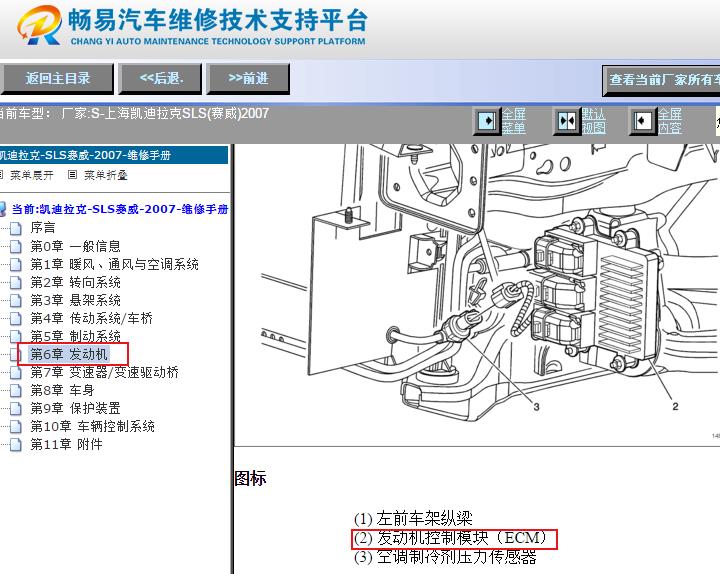The height and width of the screenshot is (574, 720).
Task: Click page icon beside 第2章 转向系统
Action: (x=16, y=282)
